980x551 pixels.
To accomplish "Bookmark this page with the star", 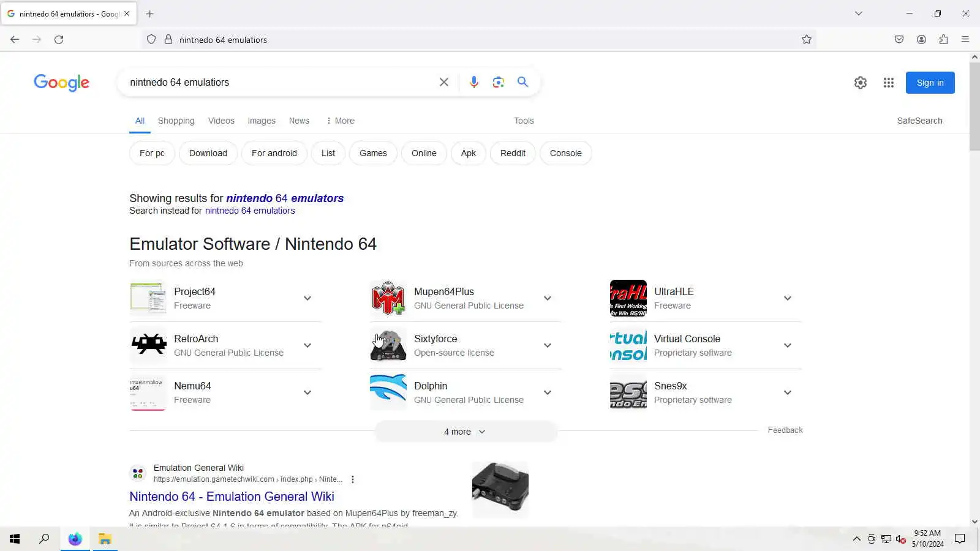I will (807, 39).
